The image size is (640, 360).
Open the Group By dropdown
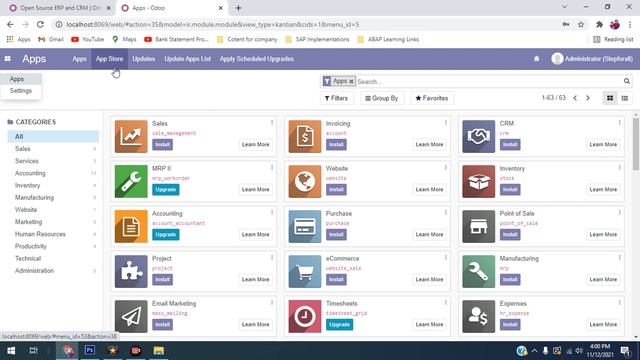click(382, 98)
